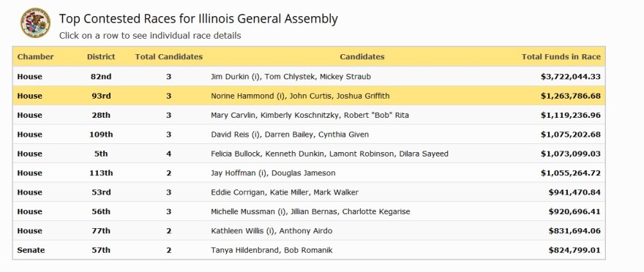Screen dimensions: 644x272
Task: Select the highlighted 93rd district row
Action: (309, 96)
